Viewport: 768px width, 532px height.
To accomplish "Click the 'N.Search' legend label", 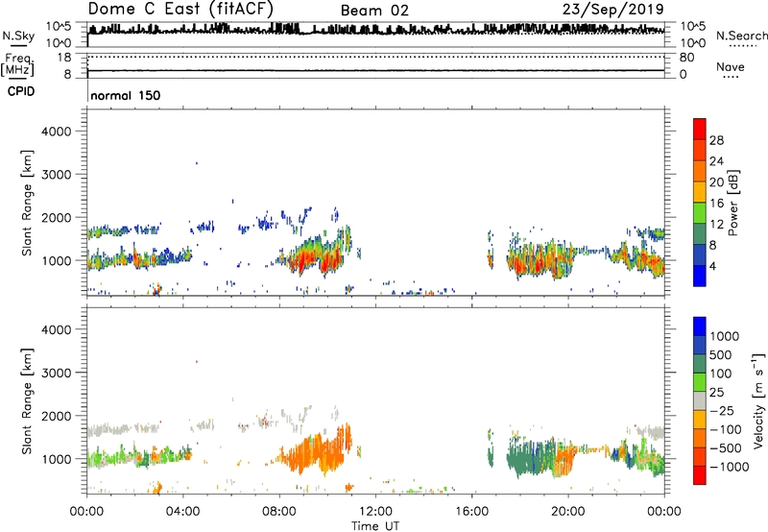I will click(x=741, y=36).
